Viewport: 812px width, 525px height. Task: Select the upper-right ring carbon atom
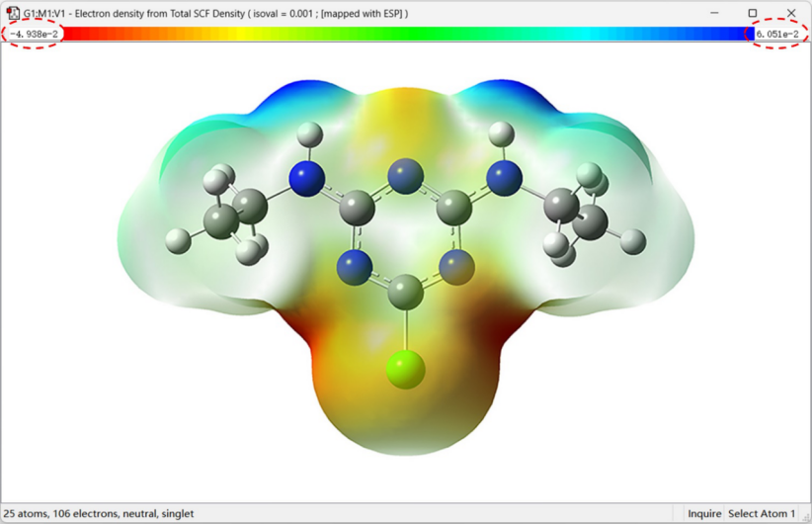(x=454, y=208)
